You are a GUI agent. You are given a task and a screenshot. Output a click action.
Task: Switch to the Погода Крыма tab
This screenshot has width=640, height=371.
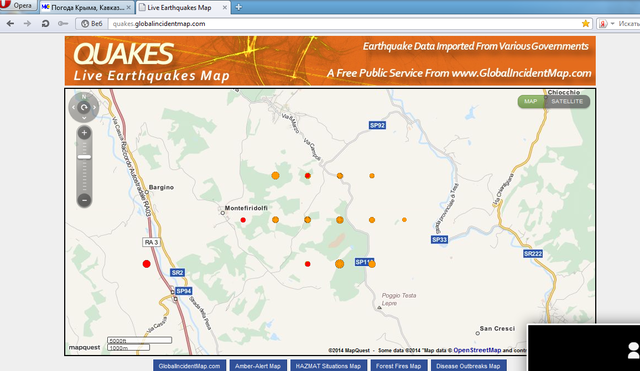click(86, 7)
